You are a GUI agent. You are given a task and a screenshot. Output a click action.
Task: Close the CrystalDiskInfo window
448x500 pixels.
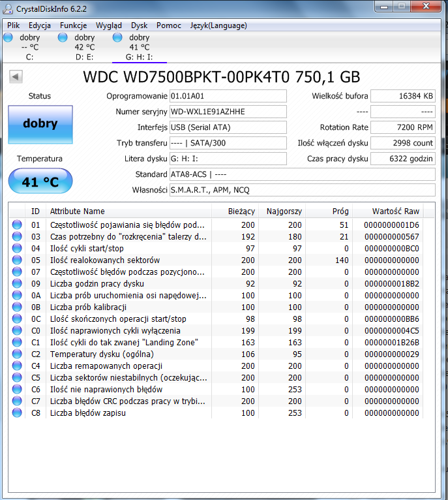[426, 7]
